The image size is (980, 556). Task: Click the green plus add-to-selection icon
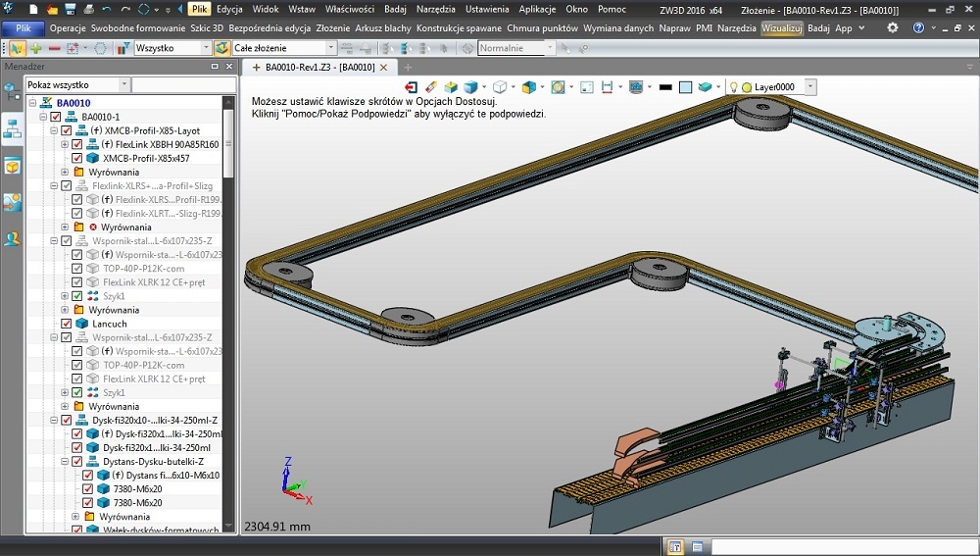[x=36, y=48]
